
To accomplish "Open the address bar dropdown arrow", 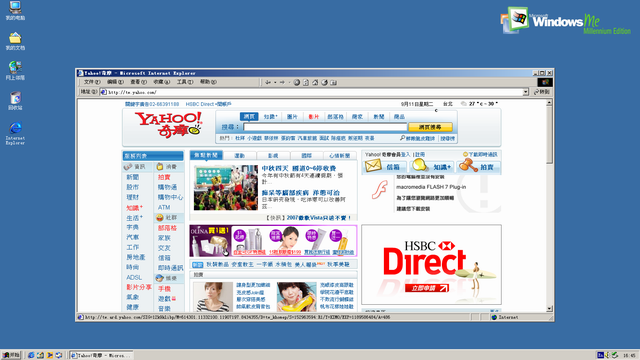I will tap(526, 92).
